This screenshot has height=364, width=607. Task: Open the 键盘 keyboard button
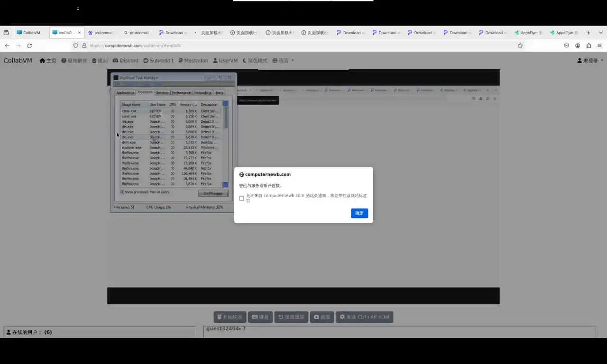(x=260, y=317)
